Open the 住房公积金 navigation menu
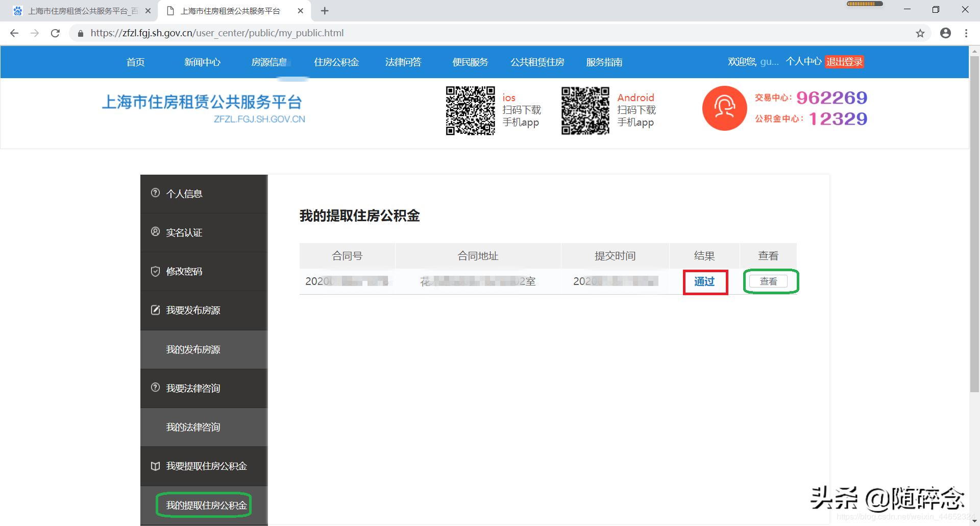The image size is (980, 526). (x=336, y=62)
